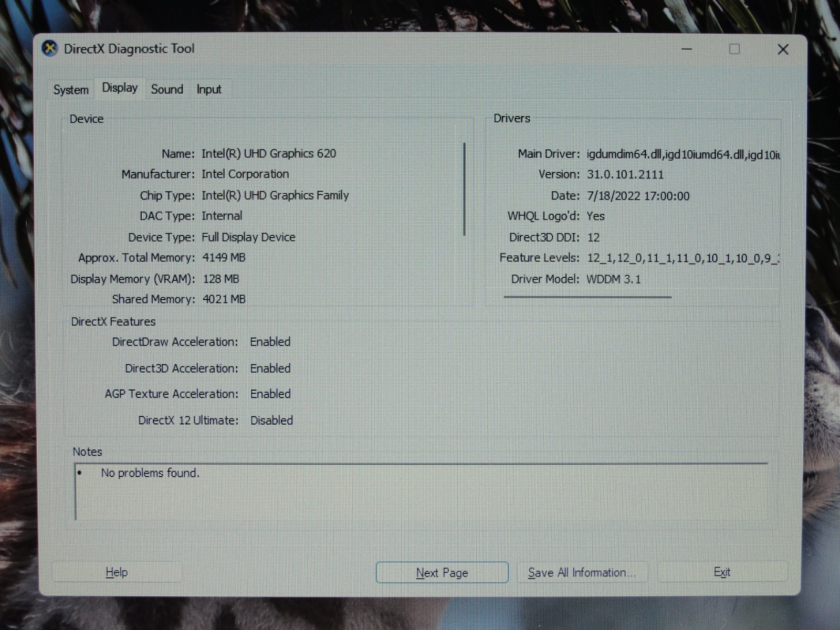840x630 pixels.
Task: Switch to the System tab
Action: tap(71, 90)
